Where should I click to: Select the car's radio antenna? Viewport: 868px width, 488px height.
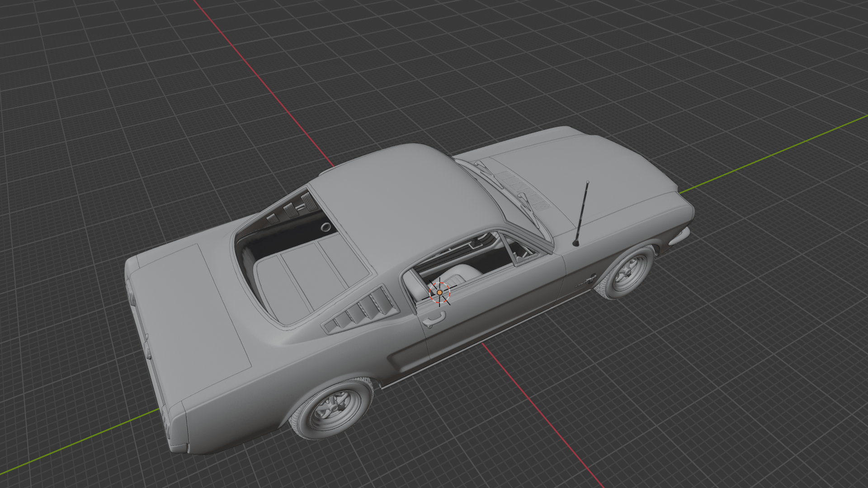(x=581, y=214)
